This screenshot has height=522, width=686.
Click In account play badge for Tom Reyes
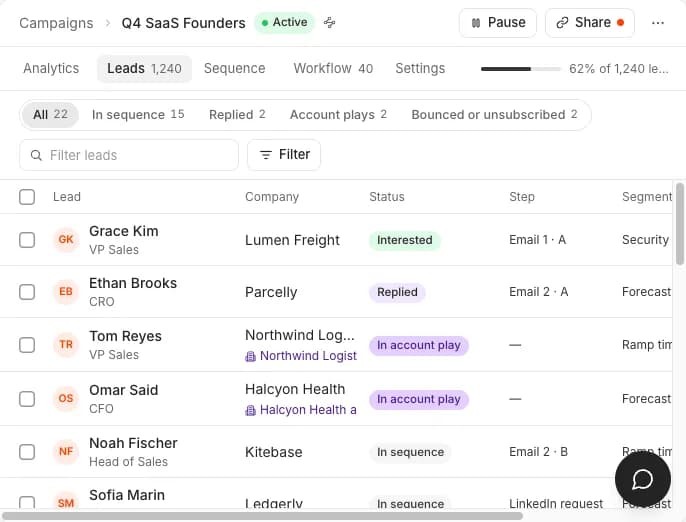pos(419,345)
